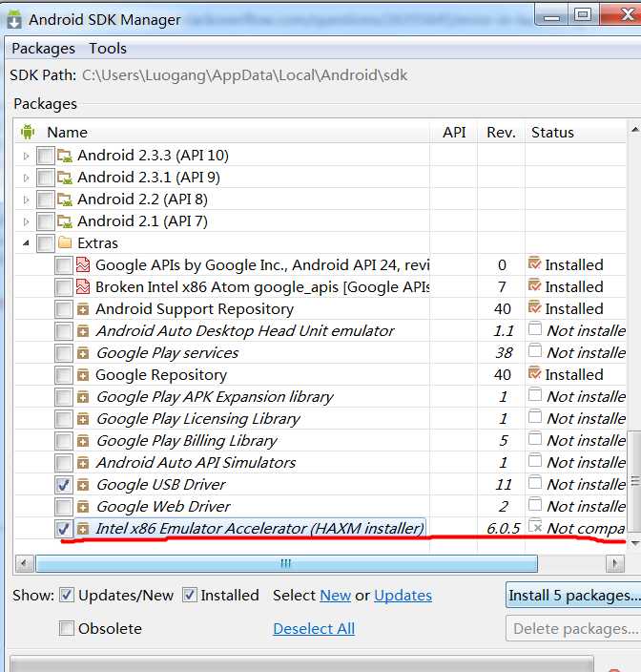Click the Android 2.1 (API 7) folder icon
Image resolution: width=641 pixels, height=672 pixels.
click(65, 221)
